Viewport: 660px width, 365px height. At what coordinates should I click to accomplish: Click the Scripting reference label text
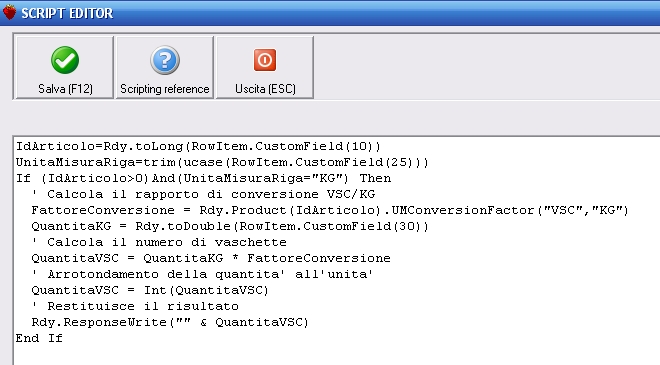point(165,89)
